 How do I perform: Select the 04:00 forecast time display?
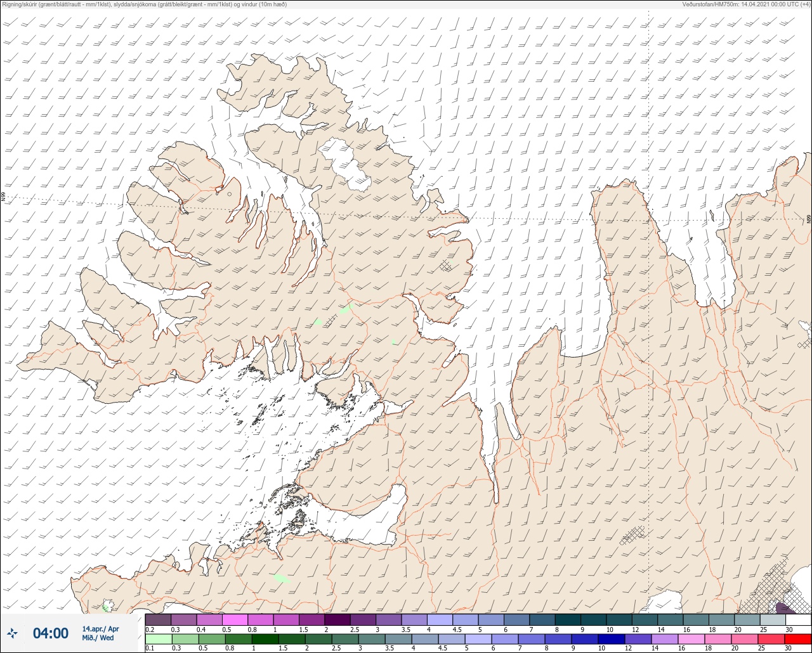pos(51,633)
